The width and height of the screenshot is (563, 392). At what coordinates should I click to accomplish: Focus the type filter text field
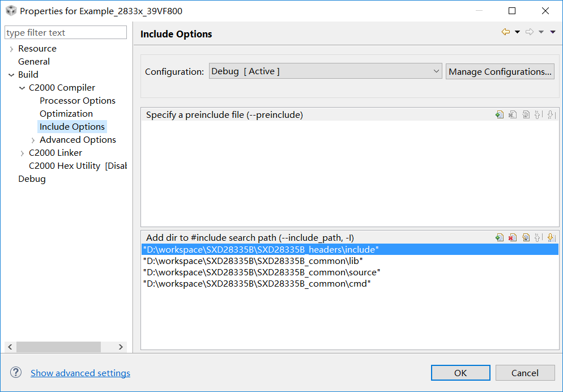[x=66, y=32]
